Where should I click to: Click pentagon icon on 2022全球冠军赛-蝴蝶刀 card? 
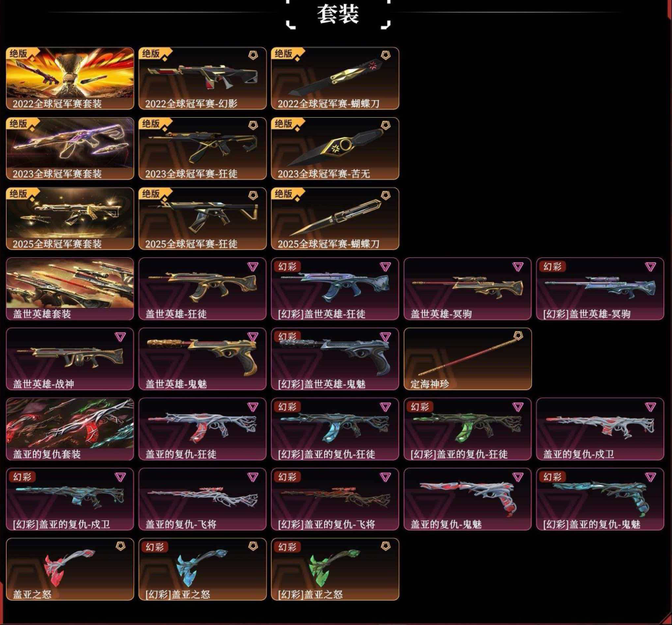point(386,55)
